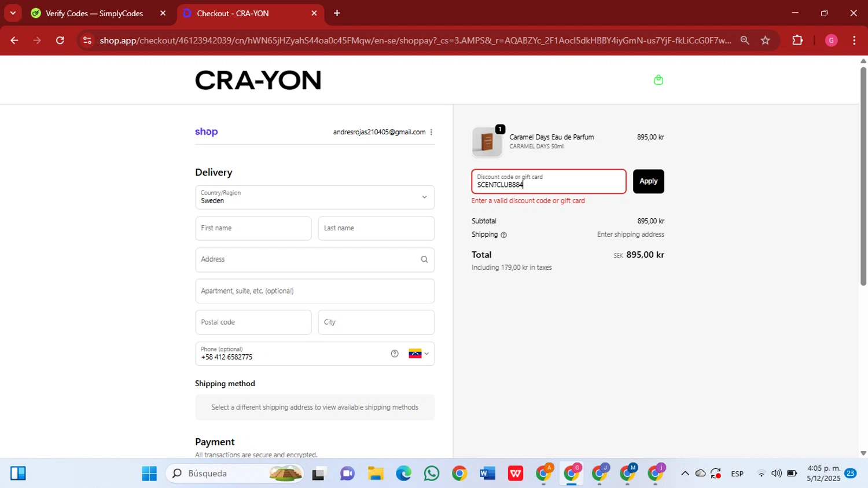Click the browser forward arrow
Viewport: 868px width, 488px height.
point(37,41)
